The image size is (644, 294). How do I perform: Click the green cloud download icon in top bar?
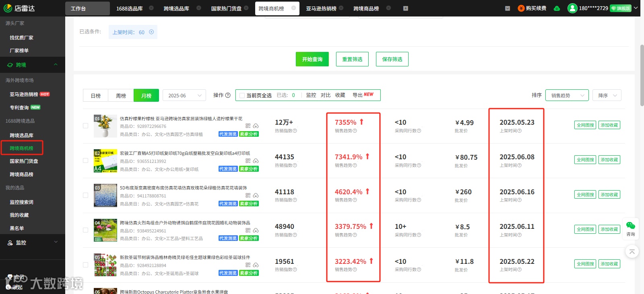[557, 8]
